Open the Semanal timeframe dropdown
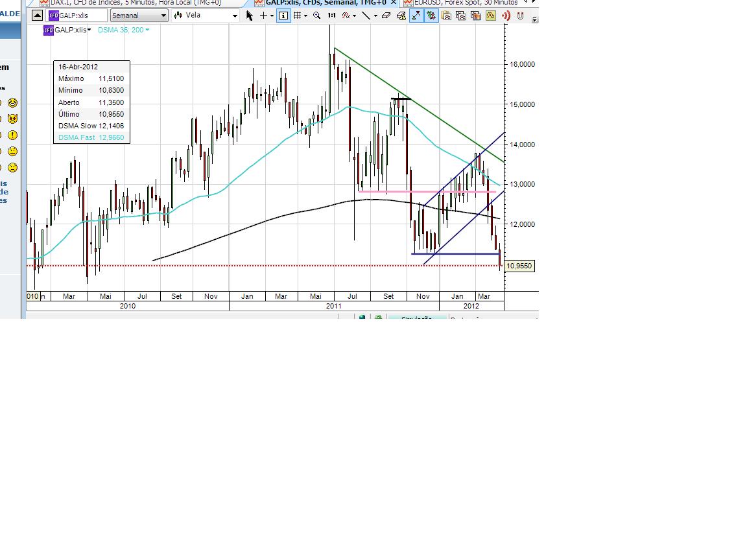Screen dimensions: 747x560 [x=139, y=16]
